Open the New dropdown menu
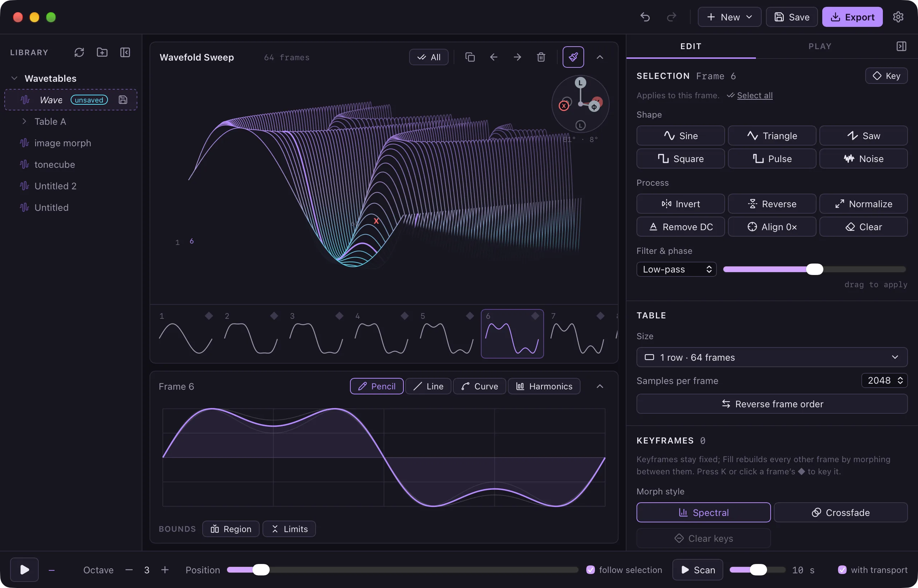 pyautogui.click(x=729, y=17)
